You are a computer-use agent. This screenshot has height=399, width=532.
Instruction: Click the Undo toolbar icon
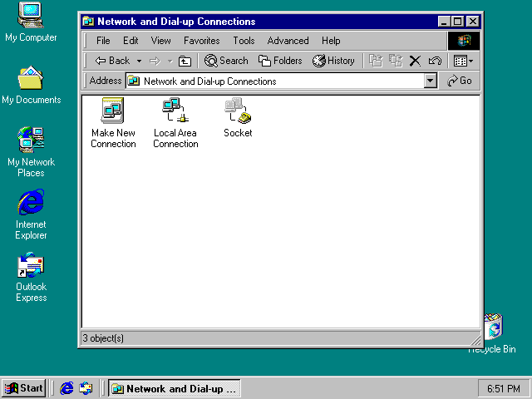tap(435, 62)
